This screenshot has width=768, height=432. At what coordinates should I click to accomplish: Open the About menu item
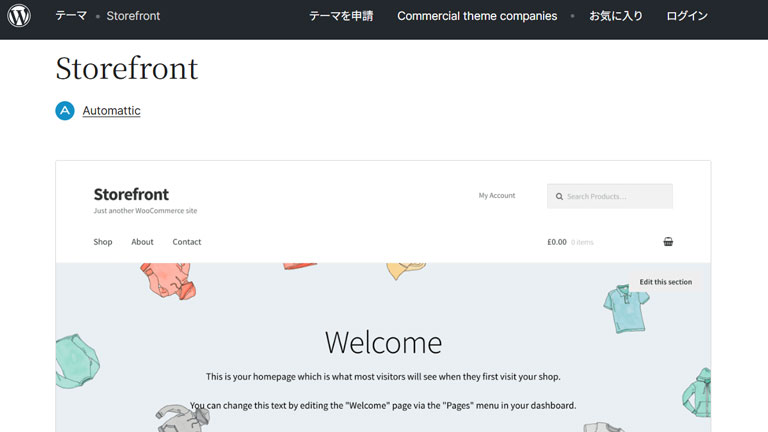click(142, 242)
